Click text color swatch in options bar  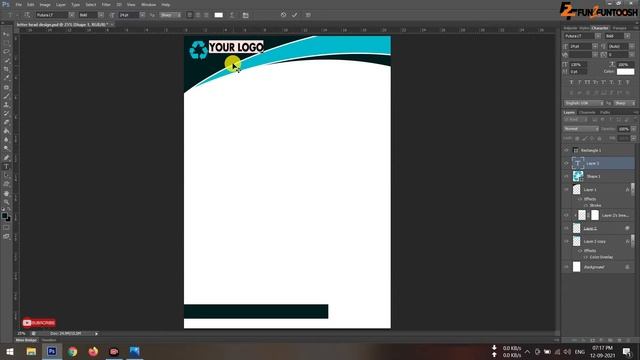tap(219, 15)
